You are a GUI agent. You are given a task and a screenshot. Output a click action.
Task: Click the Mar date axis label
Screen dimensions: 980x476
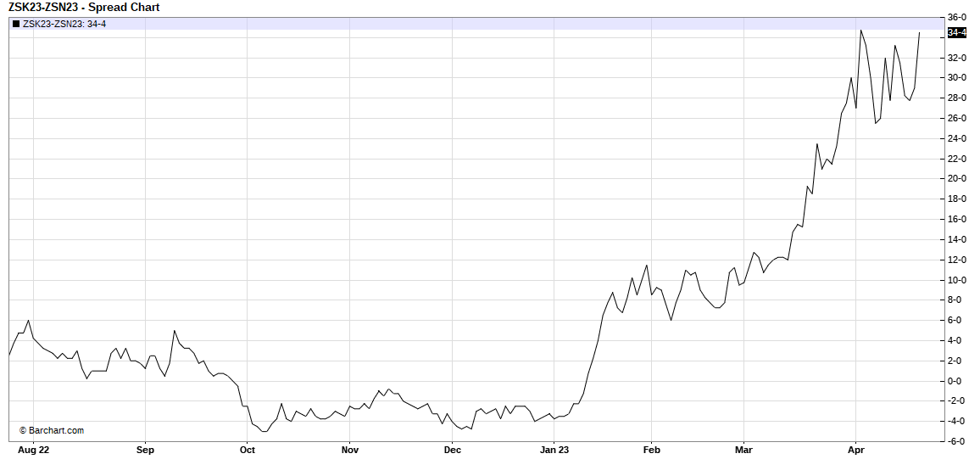coord(743,450)
